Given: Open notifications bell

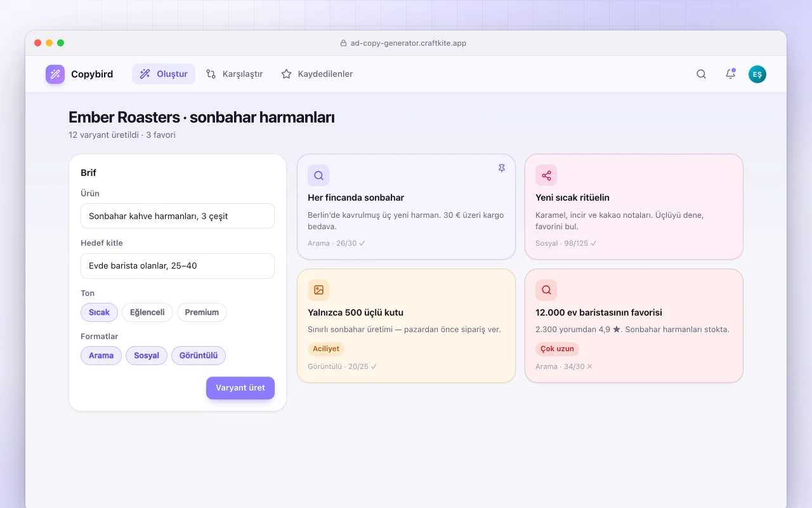Looking at the screenshot, I should tap(730, 74).
